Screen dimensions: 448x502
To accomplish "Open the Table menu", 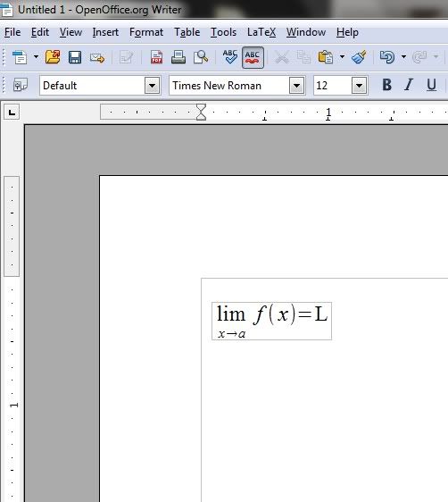I will click(x=187, y=32).
